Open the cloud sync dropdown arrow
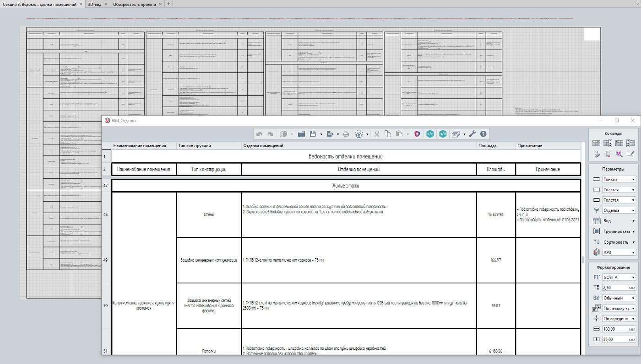The width and height of the screenshot is (641, 364). pyautogui.click(x=367, y=134)
